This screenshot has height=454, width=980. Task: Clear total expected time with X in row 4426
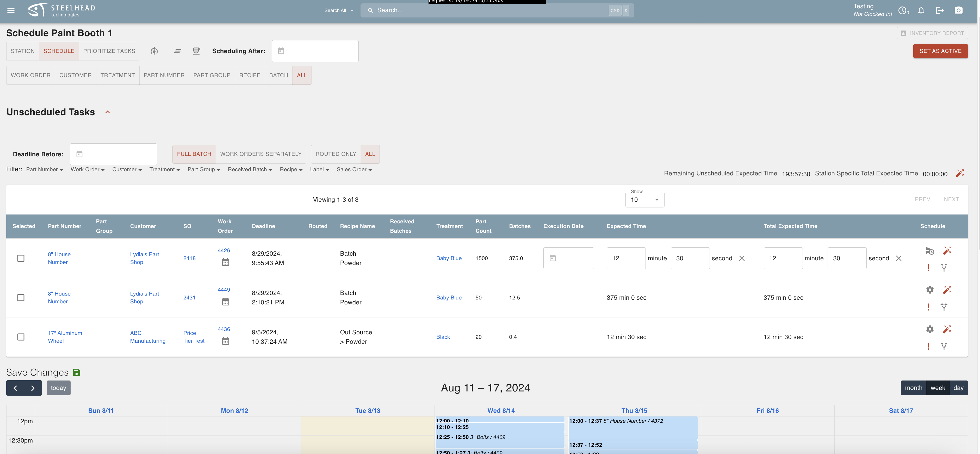898,258
